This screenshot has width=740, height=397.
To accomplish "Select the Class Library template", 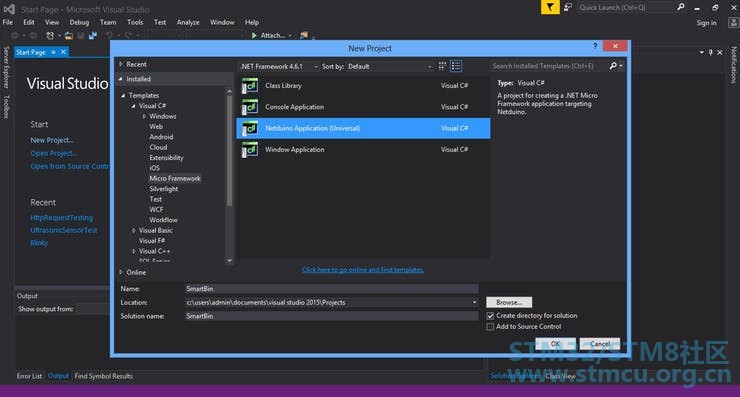I will click(363, 85).
